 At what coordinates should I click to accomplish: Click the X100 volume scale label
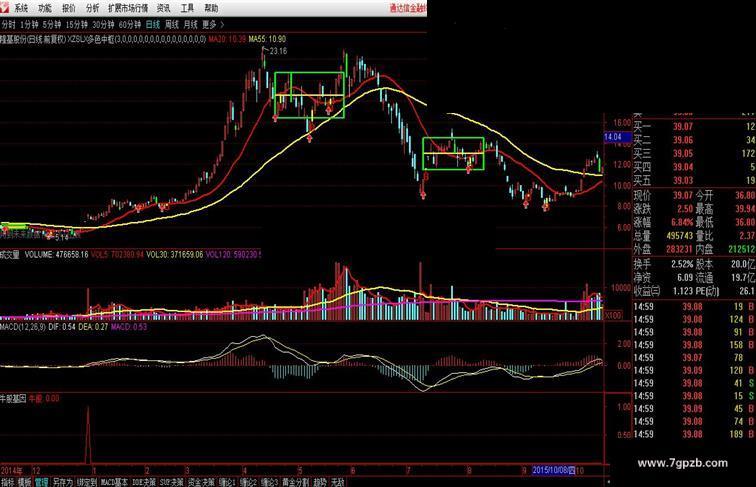tap(613, 315)
